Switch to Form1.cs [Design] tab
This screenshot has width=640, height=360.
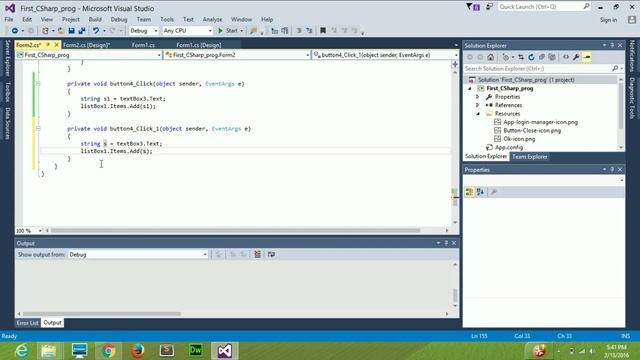pos(199,45)
